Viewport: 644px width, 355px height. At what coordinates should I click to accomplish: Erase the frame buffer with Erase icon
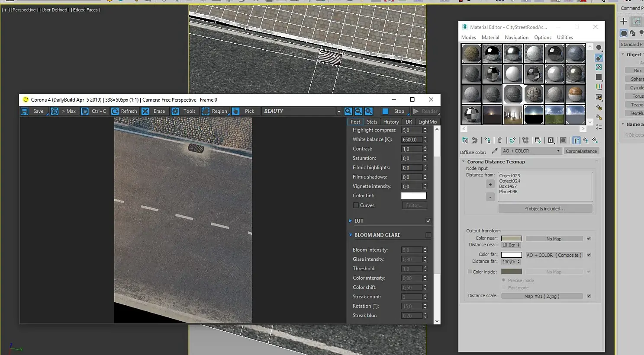pos(145,111)
